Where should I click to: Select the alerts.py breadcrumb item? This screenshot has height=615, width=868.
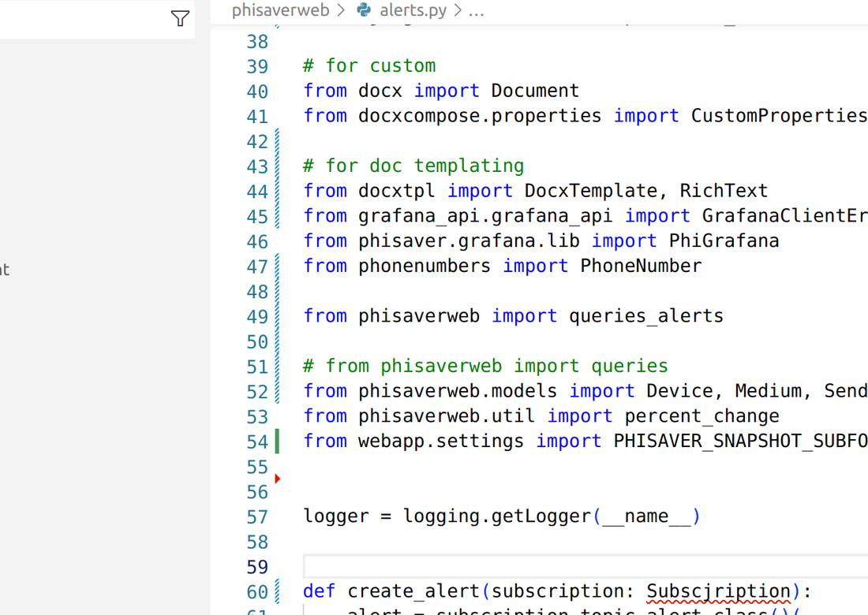pyautogui.click(x=413, y=10)
